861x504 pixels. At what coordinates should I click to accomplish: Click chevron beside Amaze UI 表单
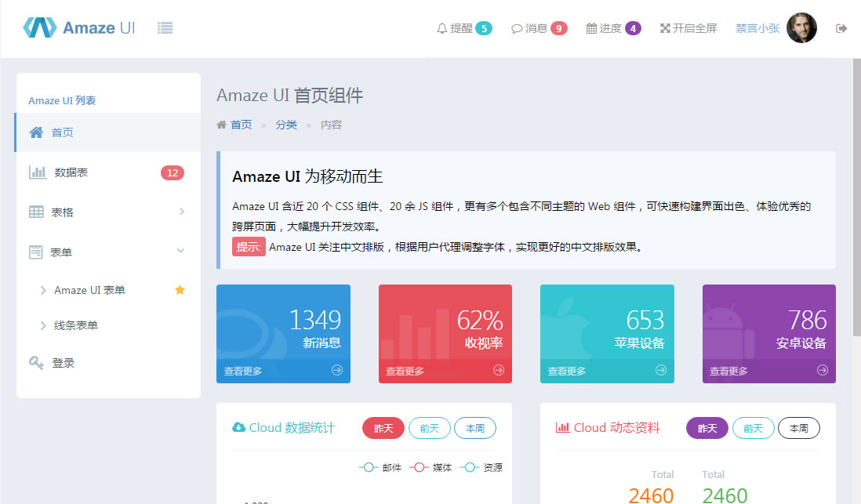coord(43,291)
